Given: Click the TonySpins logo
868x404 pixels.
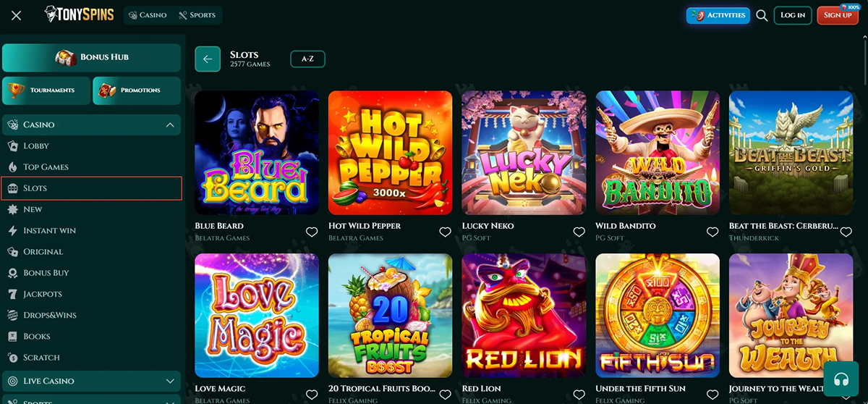Looking at the screenshot, I should pos(79,14).
